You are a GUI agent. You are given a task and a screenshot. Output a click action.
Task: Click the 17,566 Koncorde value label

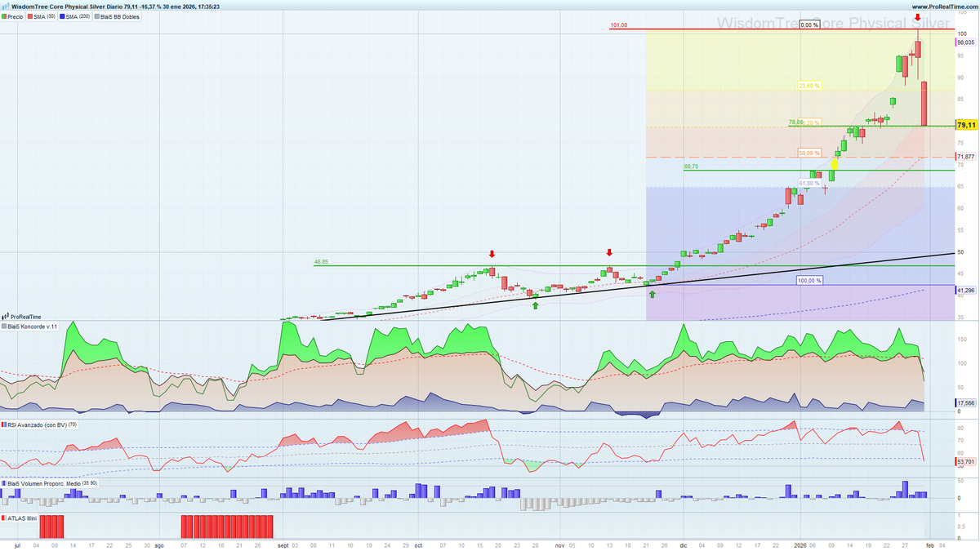(x=965, y=402)
